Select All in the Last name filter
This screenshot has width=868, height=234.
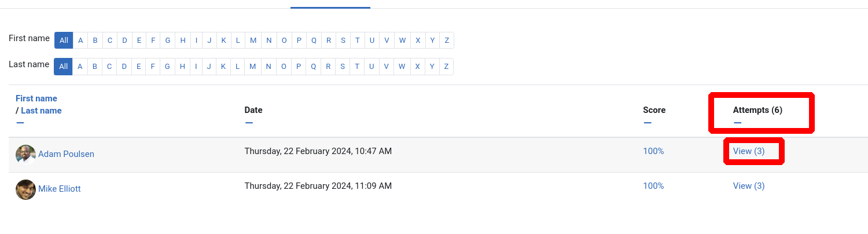click(63, 67)
